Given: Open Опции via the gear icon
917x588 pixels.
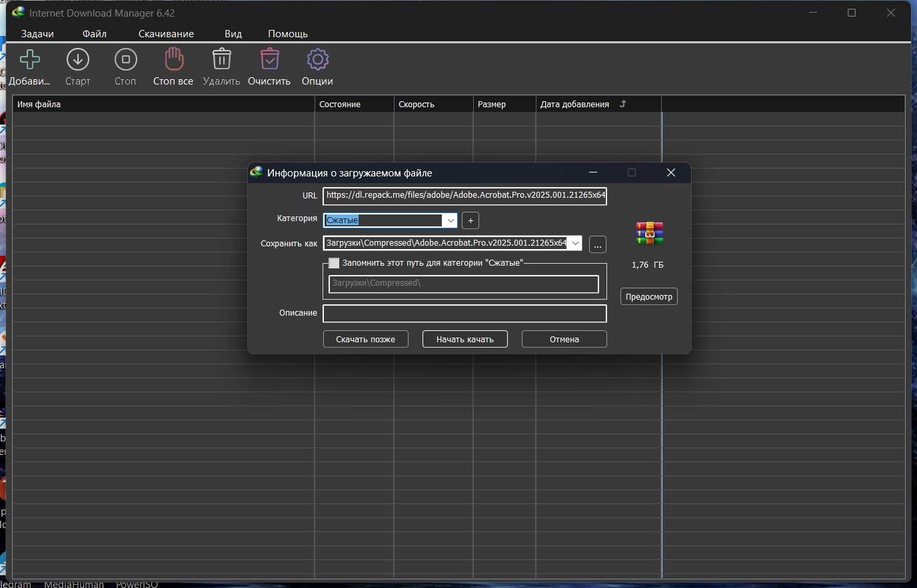Looking at the screenshot, I should point(318,60).
